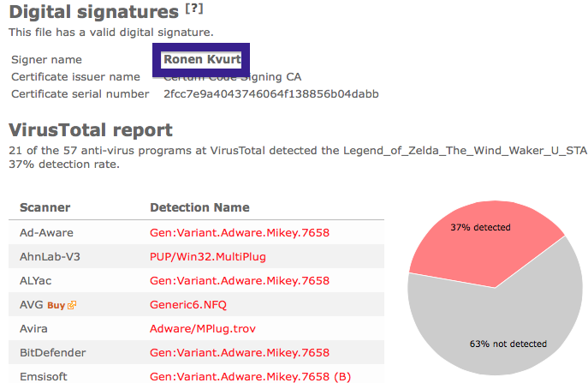
Task: Click the PUP/Win32.MultiPlug detection name
Action: (208, 257)
